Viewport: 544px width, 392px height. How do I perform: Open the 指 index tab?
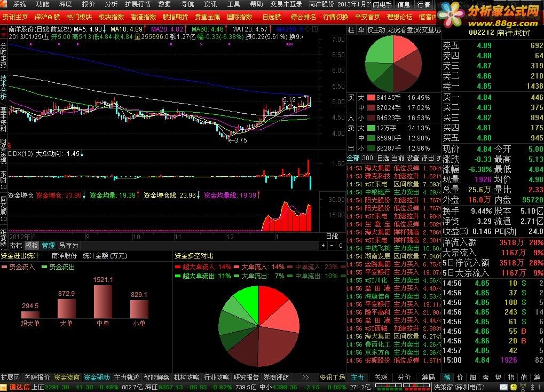point(511,378)
